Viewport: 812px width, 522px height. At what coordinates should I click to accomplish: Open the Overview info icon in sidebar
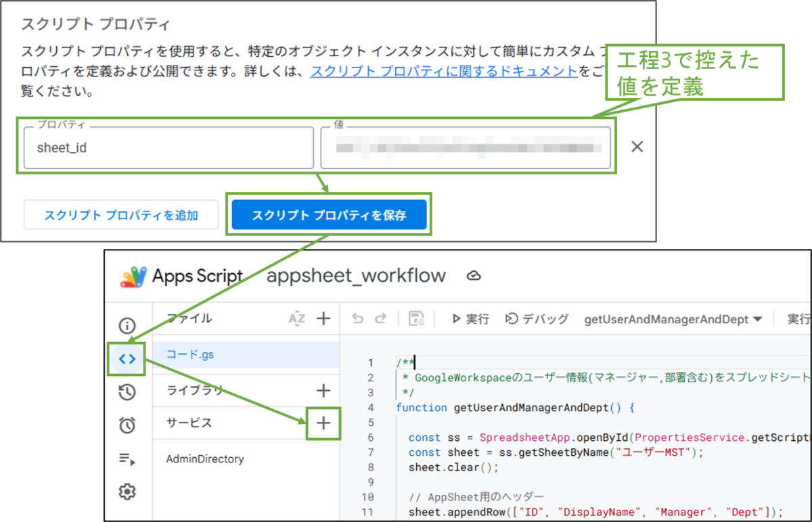click(x=127, y=326)
